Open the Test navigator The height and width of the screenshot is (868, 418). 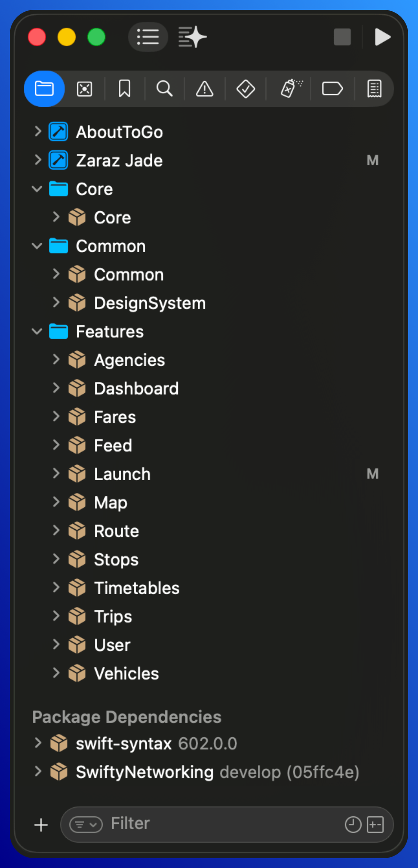[x=246, y=89]
